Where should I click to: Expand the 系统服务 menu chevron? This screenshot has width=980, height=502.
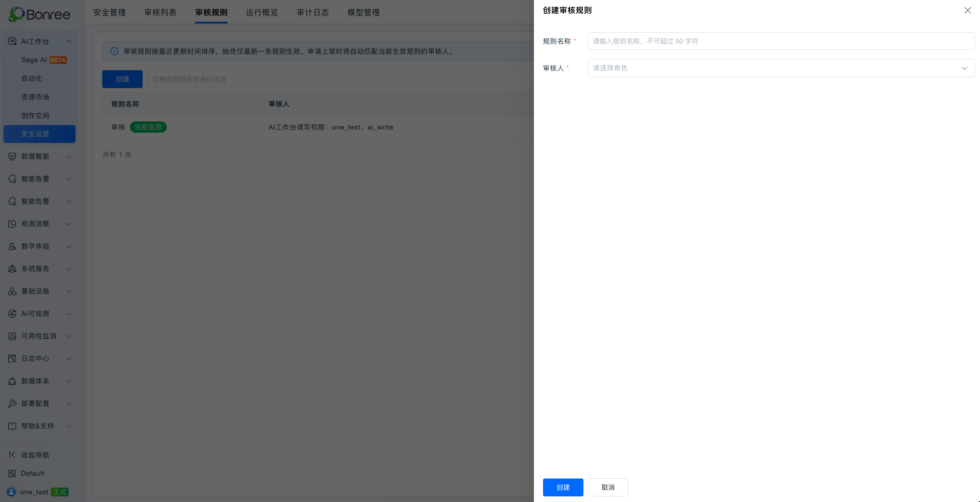coord(69,269)
